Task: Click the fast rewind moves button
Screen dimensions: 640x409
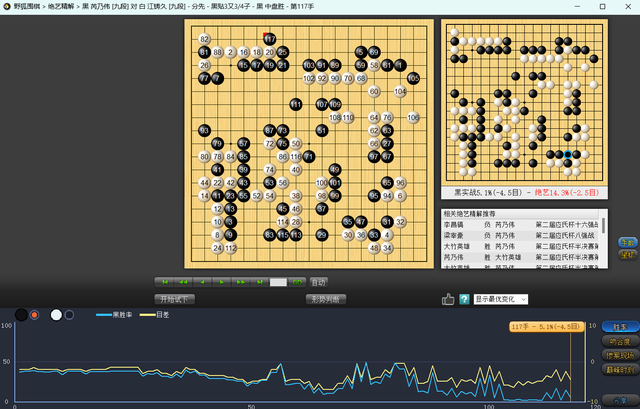Action: [183, 282]
